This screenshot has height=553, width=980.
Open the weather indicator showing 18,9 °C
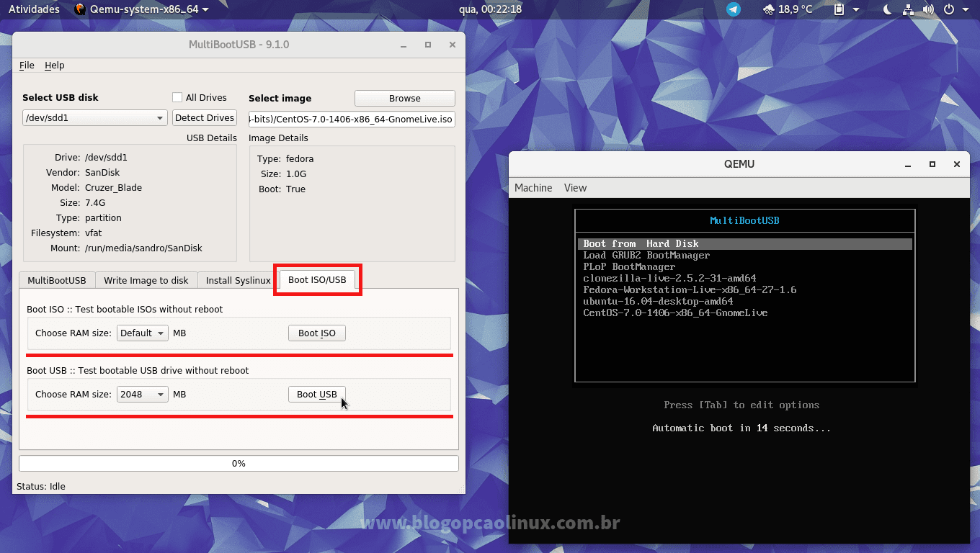[787, 9]
